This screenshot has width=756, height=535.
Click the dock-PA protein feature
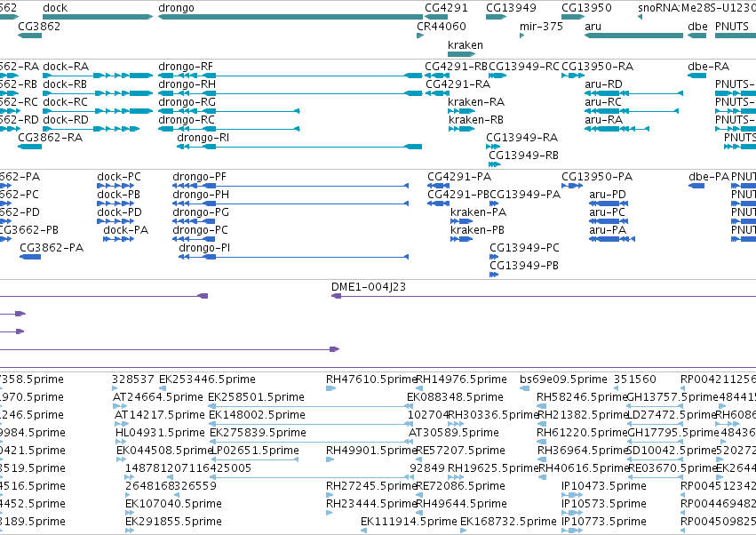pos(119,239)
